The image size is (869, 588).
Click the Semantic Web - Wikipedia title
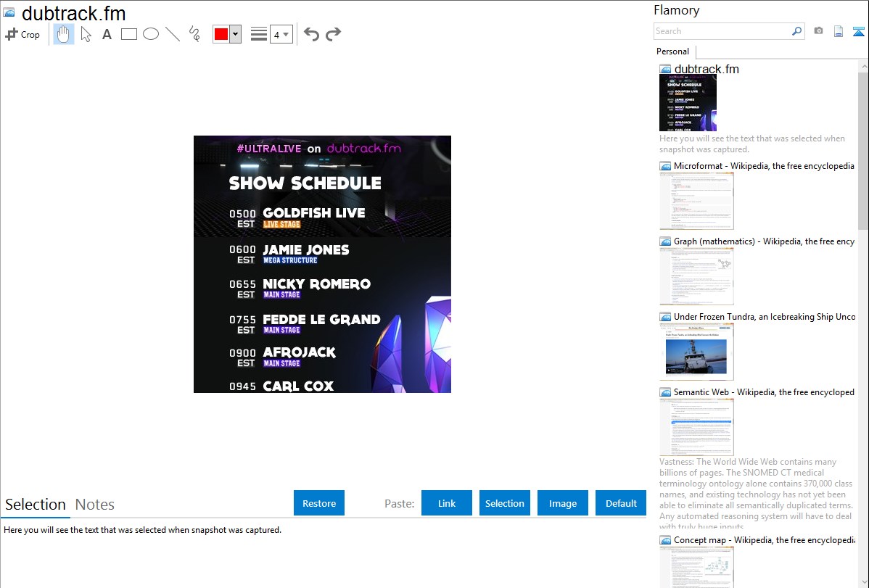point(764,392)
